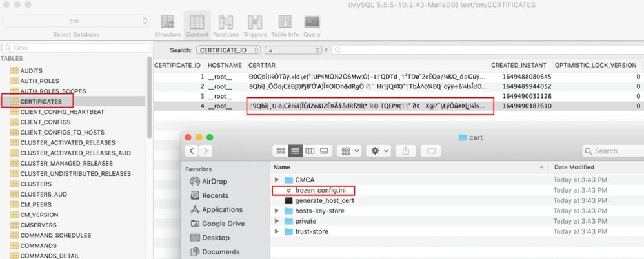Expand the CMCA folder disclosure triangle

(x=277, y=180)
